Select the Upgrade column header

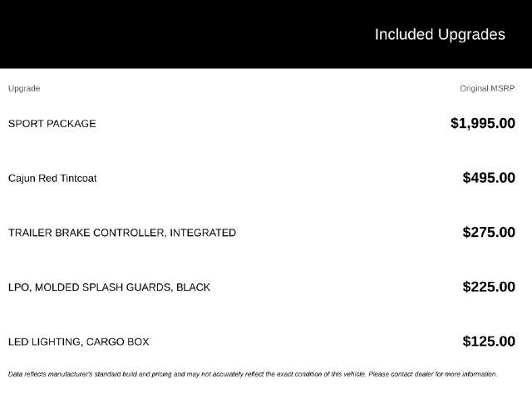coord(24,89)
